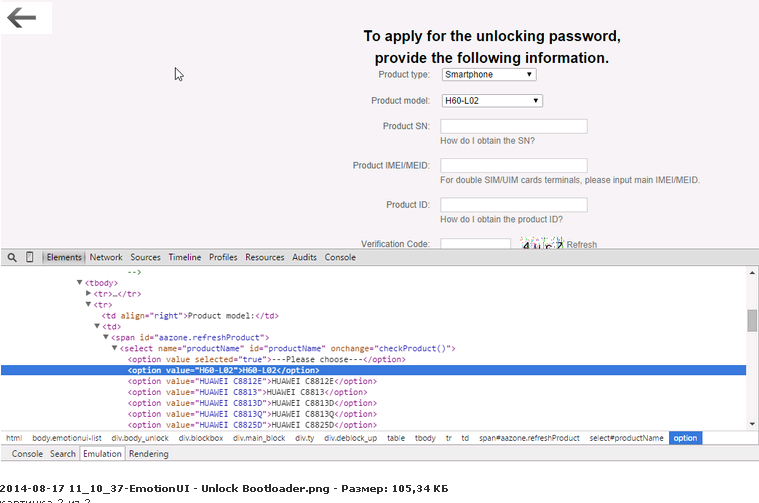Screen dimensions: 759x503
Task: Click the Product SN input field
Action: click(x=513, y=126)
